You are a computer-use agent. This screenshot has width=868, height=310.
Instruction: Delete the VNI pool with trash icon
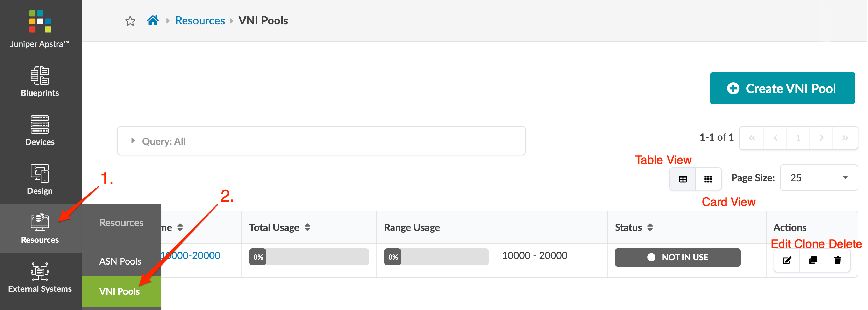coord(838,260)
